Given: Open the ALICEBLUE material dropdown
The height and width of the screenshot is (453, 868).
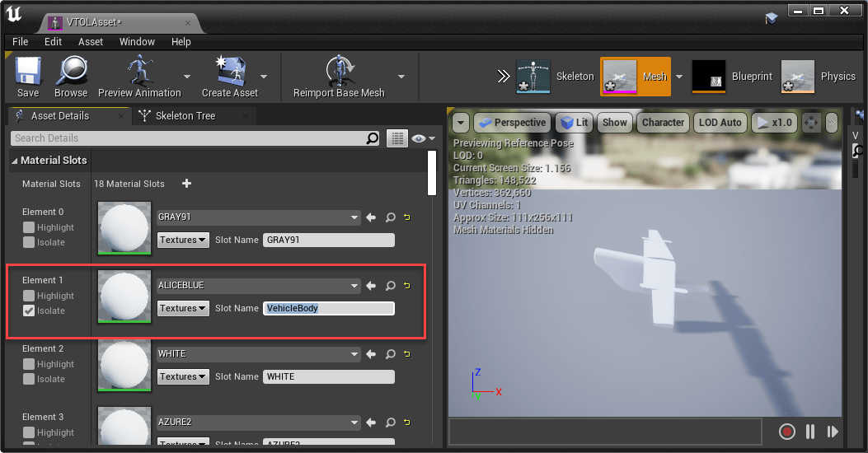Looking at the screenshot, I should tap(258, 286).
